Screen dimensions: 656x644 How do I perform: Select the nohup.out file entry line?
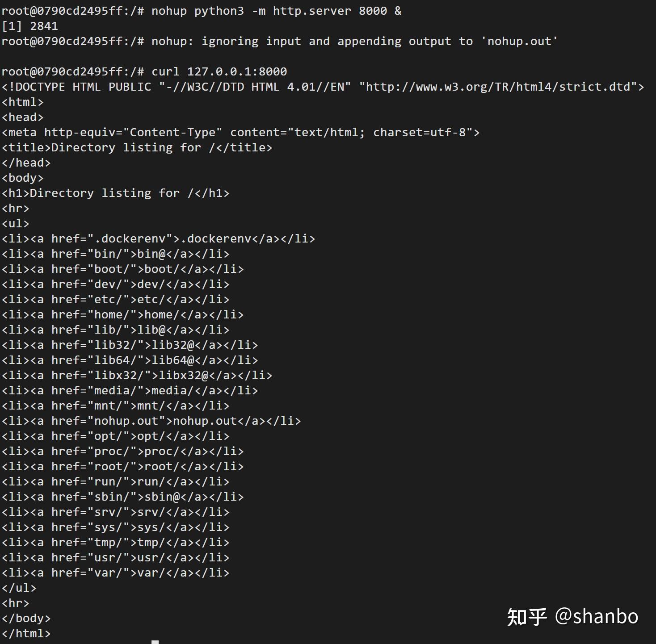click(x=151, y=421)
